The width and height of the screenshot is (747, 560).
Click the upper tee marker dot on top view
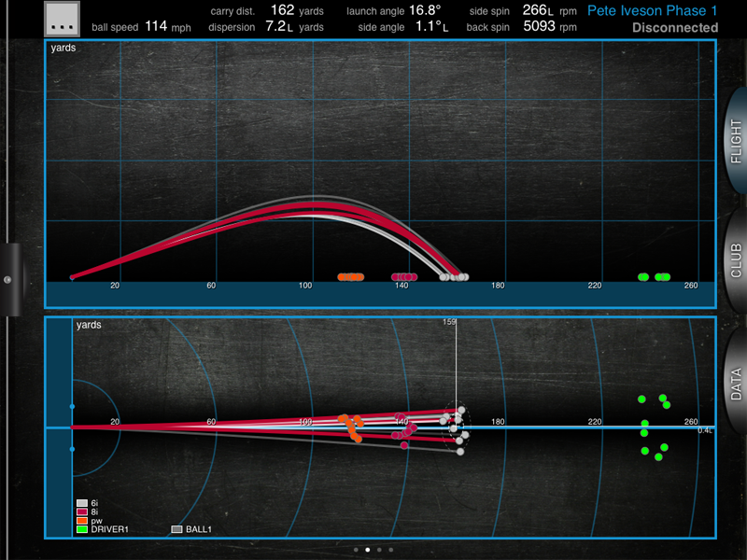72,408
